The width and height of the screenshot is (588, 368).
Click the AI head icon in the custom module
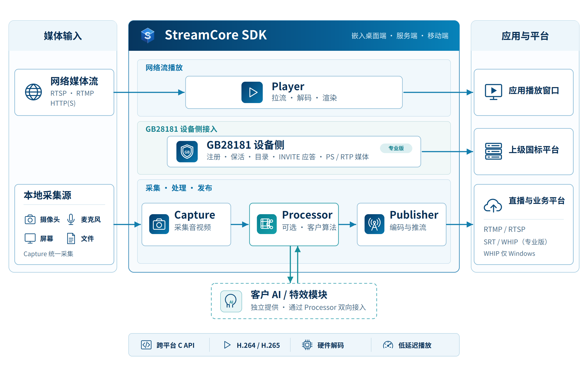click(231, 301)
